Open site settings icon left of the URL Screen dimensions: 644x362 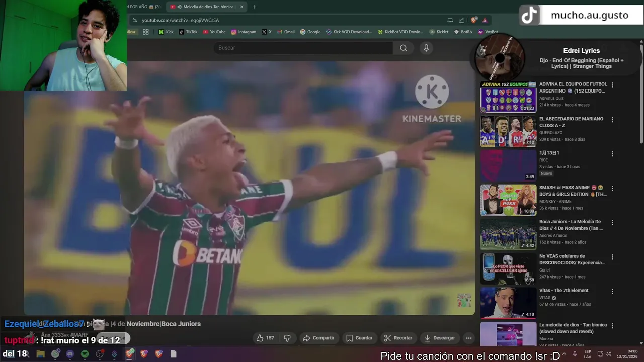point(134,20)
